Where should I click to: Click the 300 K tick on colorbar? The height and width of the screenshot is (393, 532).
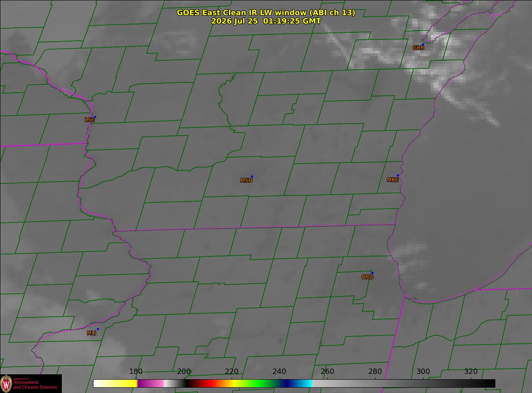point(423,372)
